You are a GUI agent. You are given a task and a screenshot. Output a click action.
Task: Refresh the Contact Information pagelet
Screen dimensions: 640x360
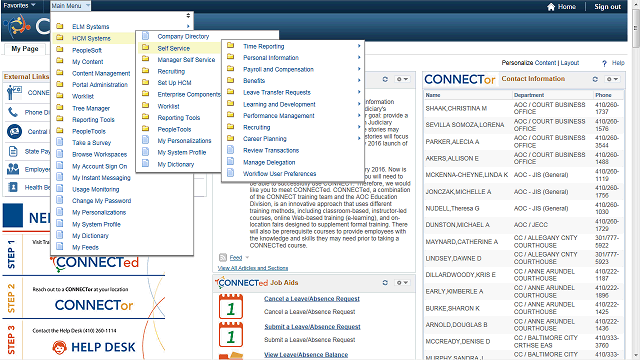(595, 79)
